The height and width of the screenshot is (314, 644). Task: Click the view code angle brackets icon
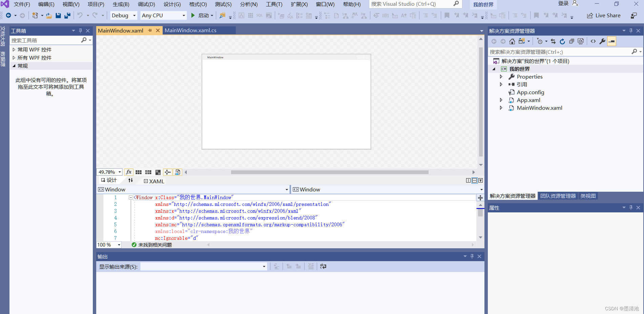coord(593,41)
